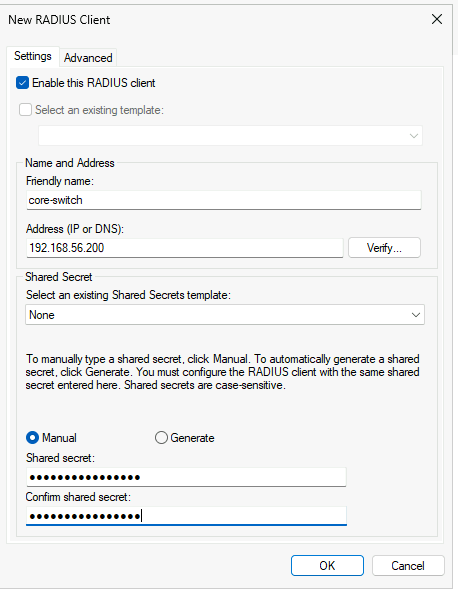Open the Advanced tab

tap(88, 58)
